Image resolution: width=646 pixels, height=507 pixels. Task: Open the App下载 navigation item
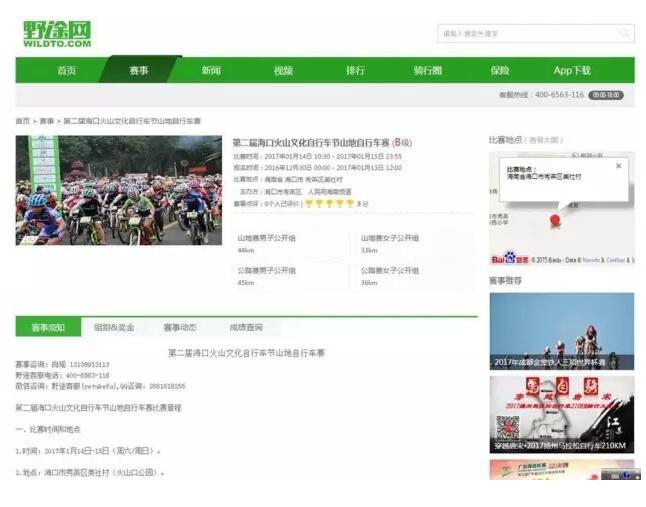tap(572, 70)
